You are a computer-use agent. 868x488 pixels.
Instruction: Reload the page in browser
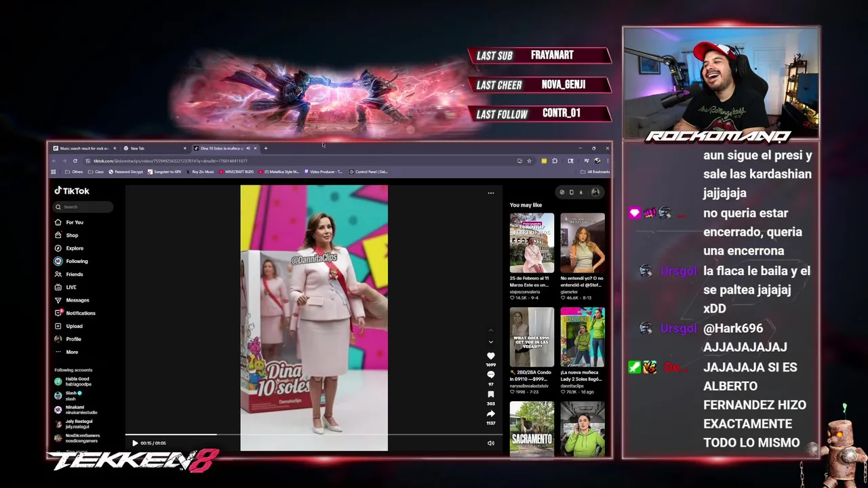(75, 161)
